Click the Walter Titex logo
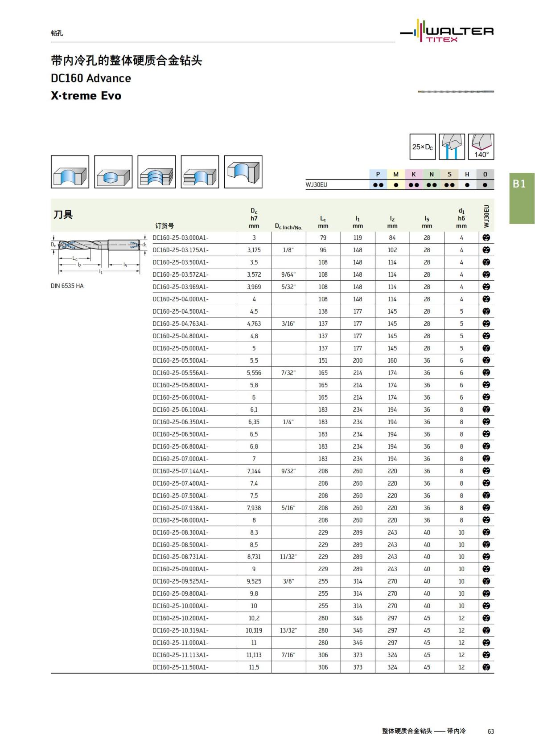Viewport: 535px width, 756px height. click(447, 31)
